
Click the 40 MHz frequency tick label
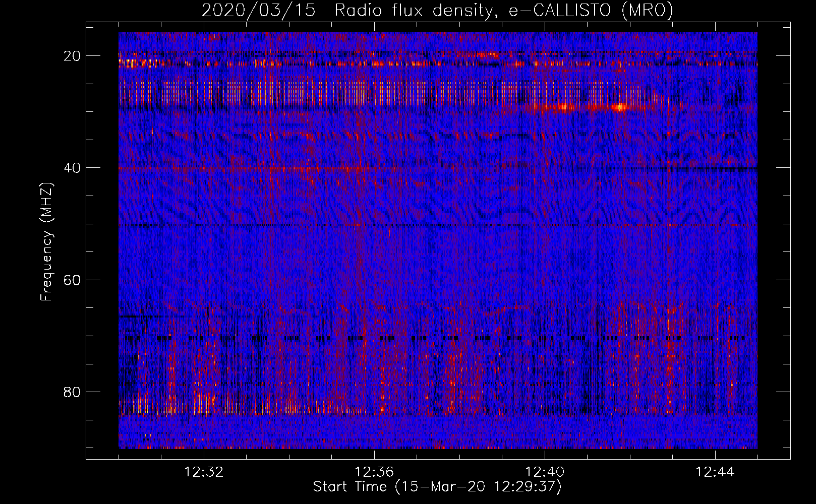[x=72, y=168]
